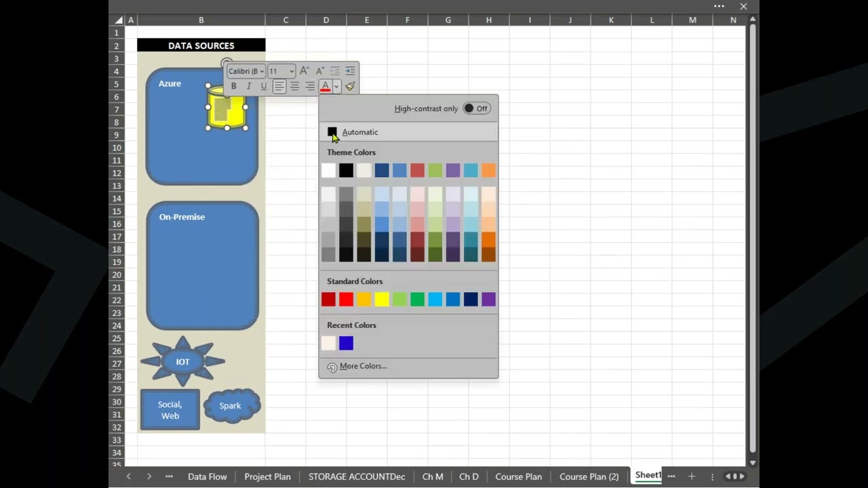868x488 pixels.
Task: Switch to the Ch D sheet
Action: (x=469, y=476)
